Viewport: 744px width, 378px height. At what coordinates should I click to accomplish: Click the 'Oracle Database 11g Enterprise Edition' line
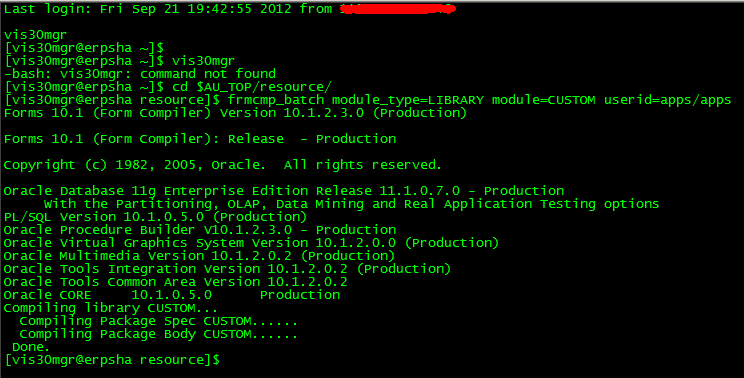[x=284, y=191]
